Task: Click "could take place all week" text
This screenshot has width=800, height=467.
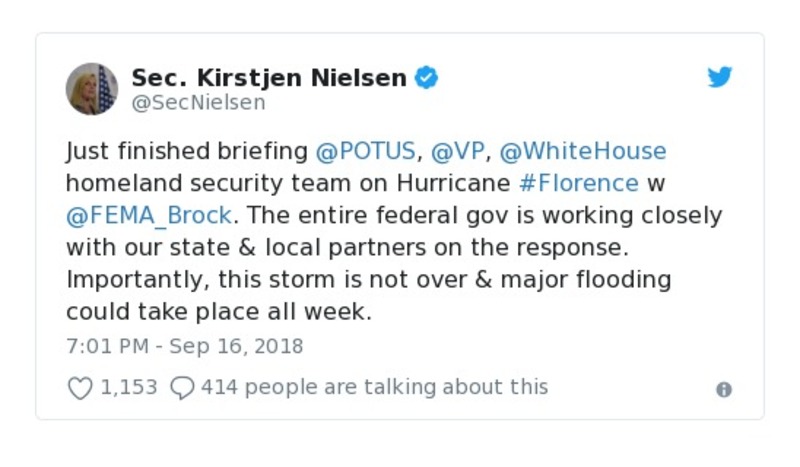Action: 218,312
